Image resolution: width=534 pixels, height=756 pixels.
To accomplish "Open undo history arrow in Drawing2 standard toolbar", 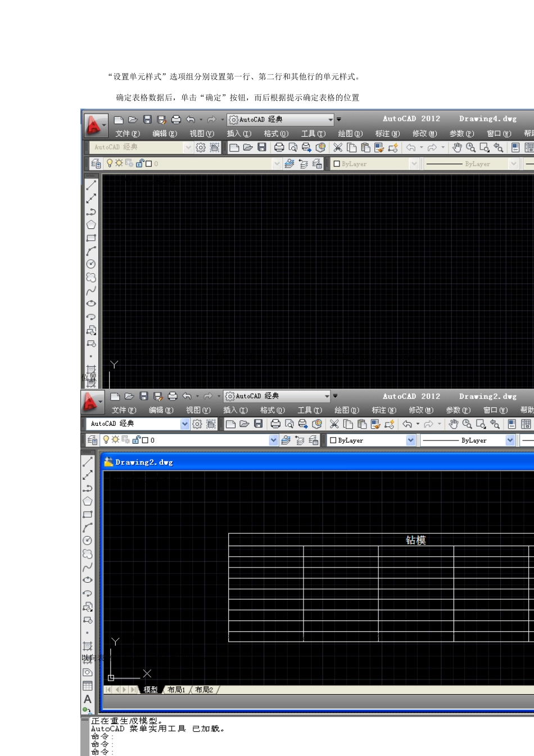I will (418, 424).
